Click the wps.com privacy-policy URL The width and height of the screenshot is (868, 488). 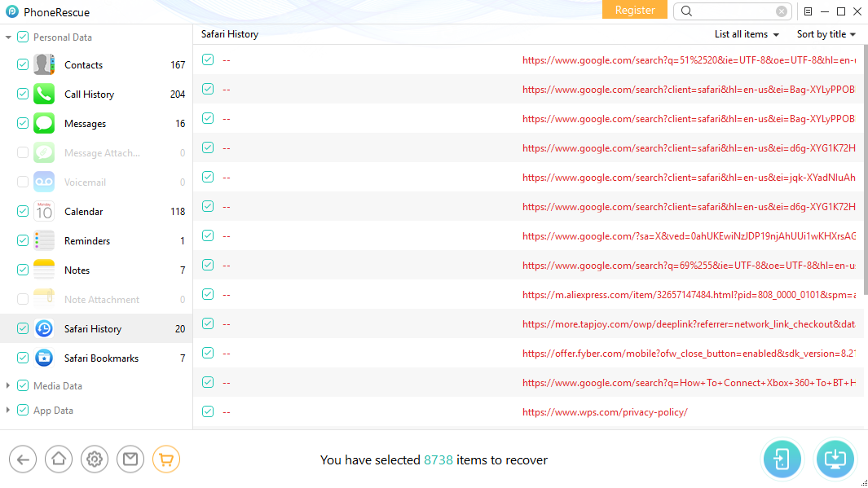click(x=605, y=412)
